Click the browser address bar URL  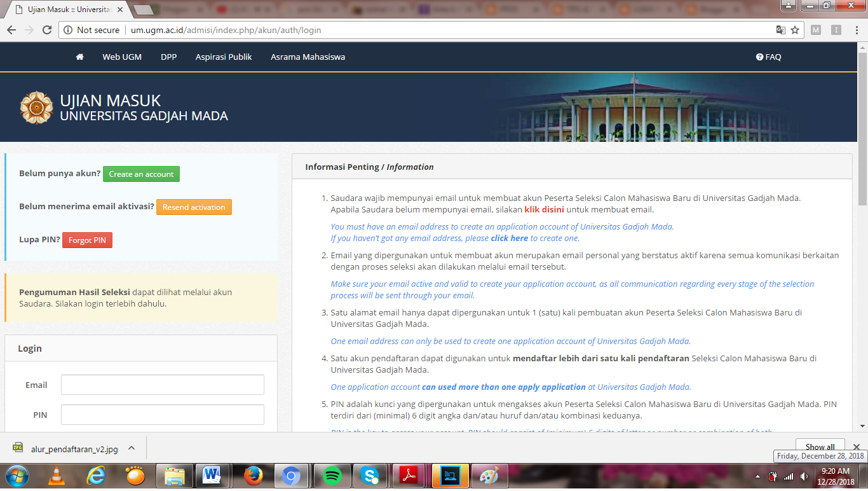(x=226, y=30)
